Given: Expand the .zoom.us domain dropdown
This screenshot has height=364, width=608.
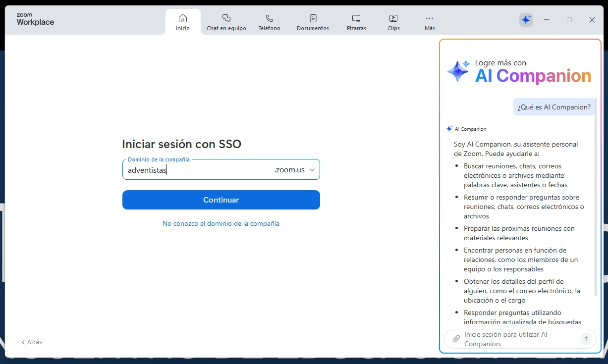Looking at the screenshot, I should (312, 170).
